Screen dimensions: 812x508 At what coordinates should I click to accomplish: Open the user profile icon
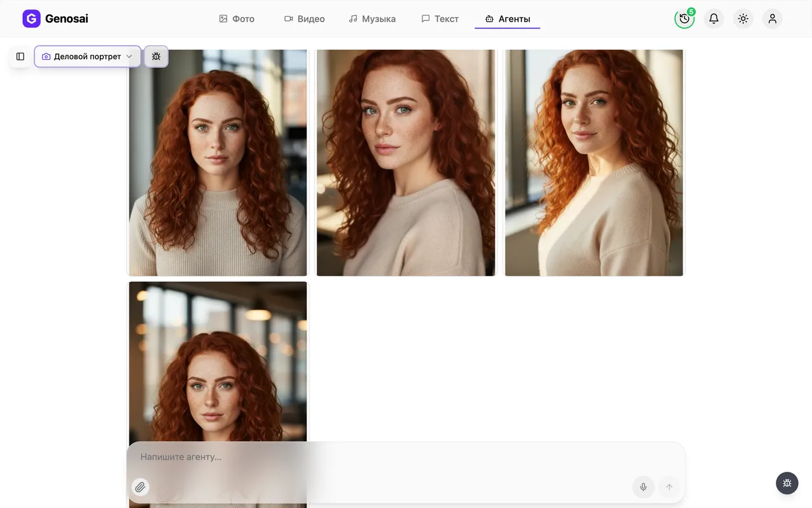(x=772, y=18)
